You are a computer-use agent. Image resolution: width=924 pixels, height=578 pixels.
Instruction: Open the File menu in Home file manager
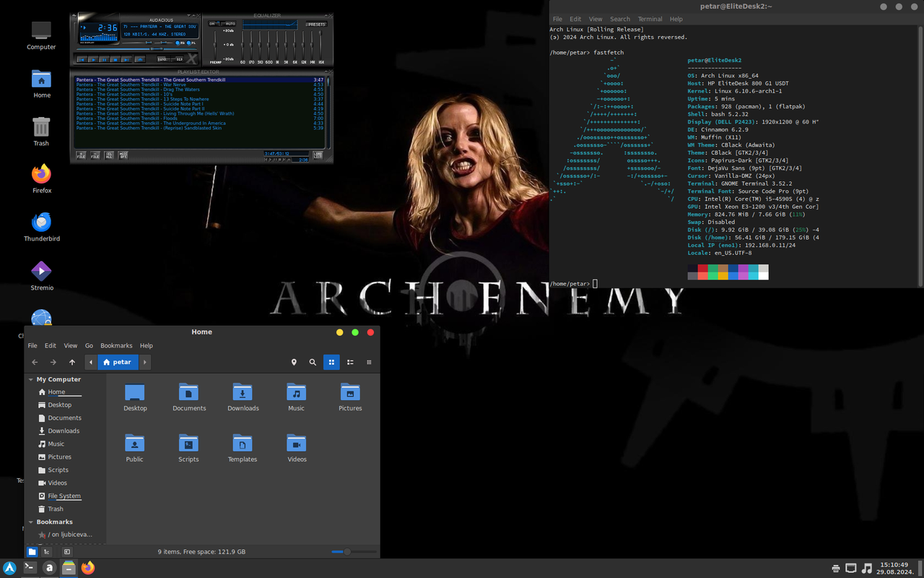tap(32, 345)
